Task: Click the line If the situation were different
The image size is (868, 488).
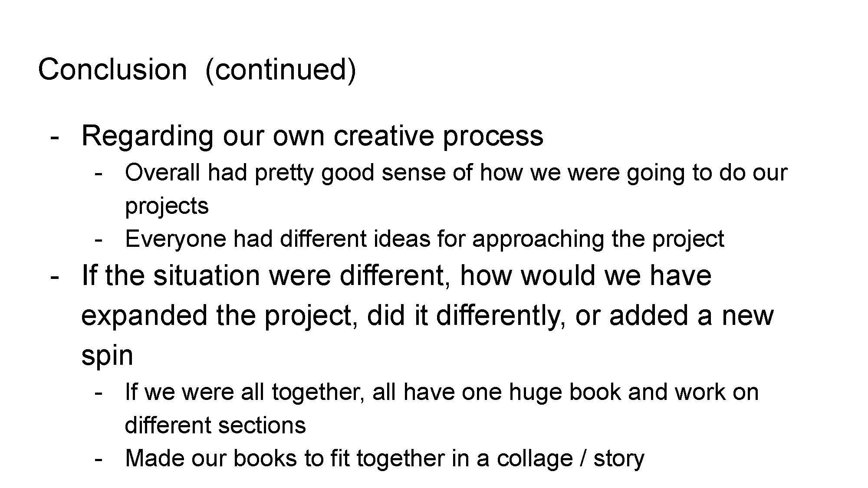Action: click(x=397, y=275)
